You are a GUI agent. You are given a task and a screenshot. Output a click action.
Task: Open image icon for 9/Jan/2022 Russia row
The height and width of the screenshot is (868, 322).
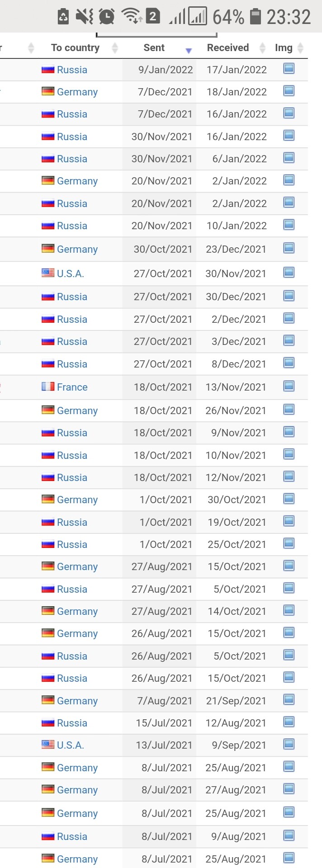(x=289, y=69)
